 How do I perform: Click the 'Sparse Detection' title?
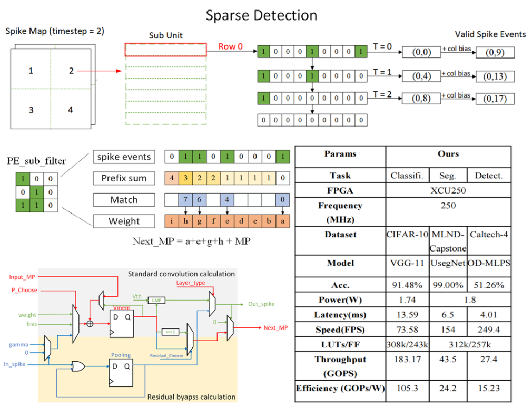(x=261, y=15)
